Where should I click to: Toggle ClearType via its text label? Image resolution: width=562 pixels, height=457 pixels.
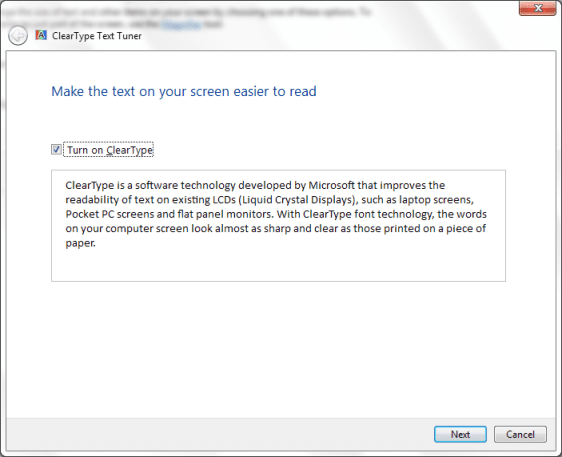click(x=110, y=150)
